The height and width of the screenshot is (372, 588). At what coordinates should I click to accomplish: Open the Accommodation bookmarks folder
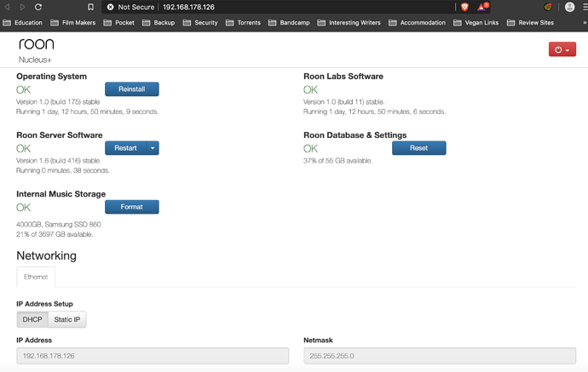tap(417, 23)
